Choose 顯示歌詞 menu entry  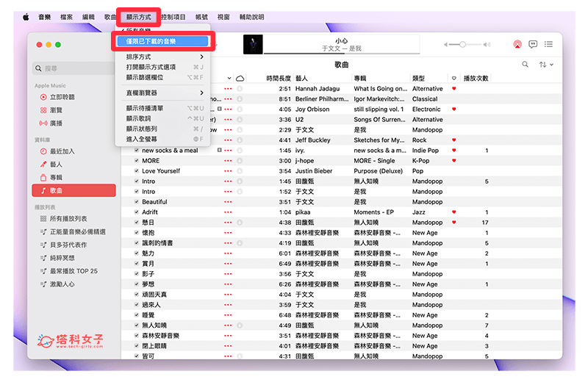pos(162,118)
